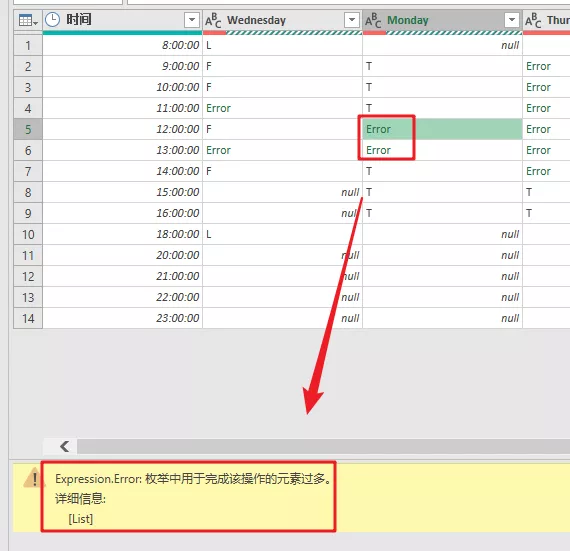Click Monday T cell at 9:00:00

pyautogui.click(x=442, y=66)
